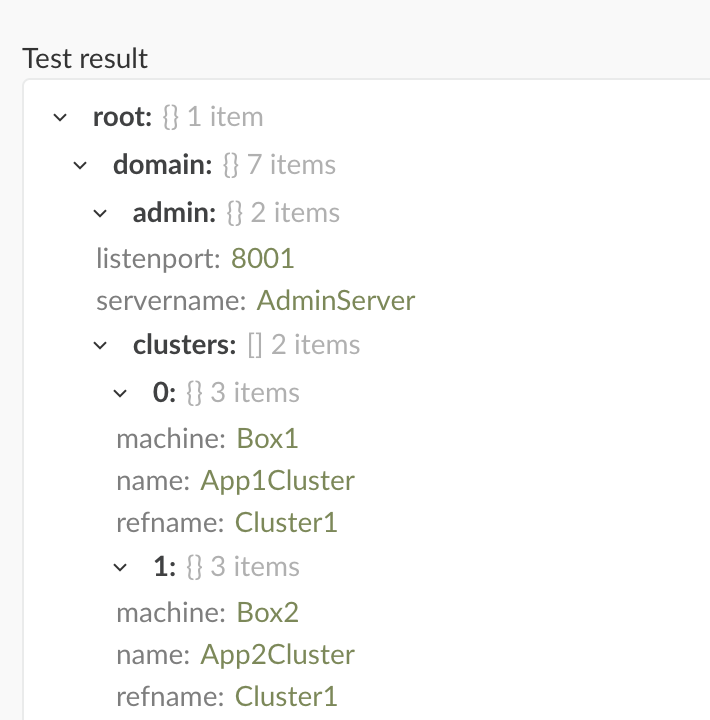Click the name value App2Cluster
This screenshot has width=710, height=720.
click(x=277, y=655)
